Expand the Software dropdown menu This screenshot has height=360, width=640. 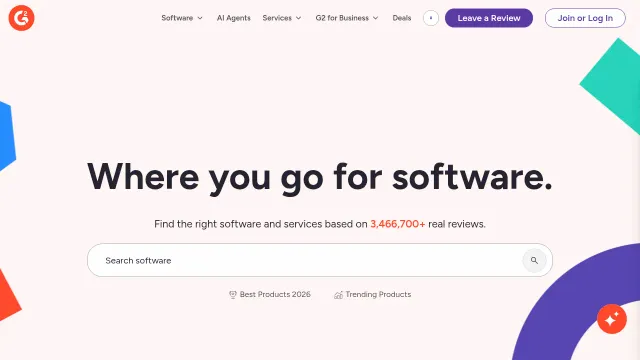click(x=182, y=18)
